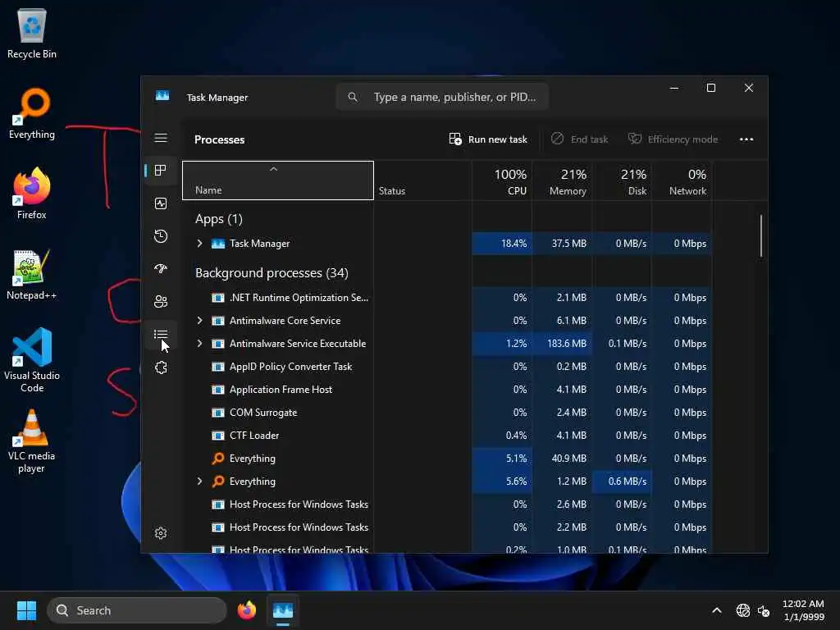The image size is (840, 630).
Task: Click the search magnifier icon in Task Manager
Action: pos(353,97)
